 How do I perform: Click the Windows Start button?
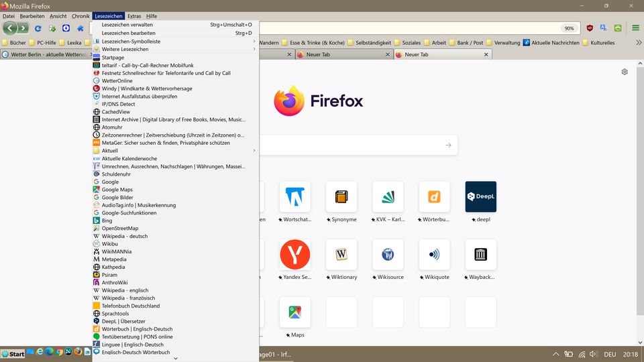13,353
